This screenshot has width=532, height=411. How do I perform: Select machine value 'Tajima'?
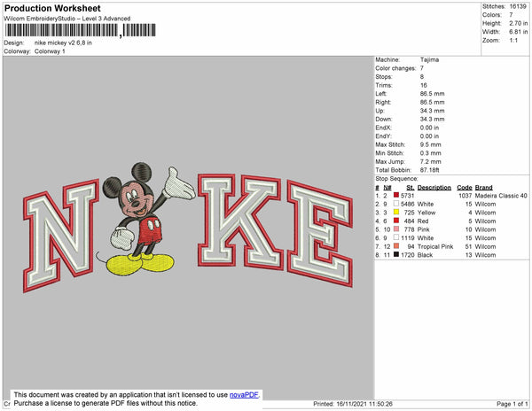pyautogui.click(x=429, y=59)
